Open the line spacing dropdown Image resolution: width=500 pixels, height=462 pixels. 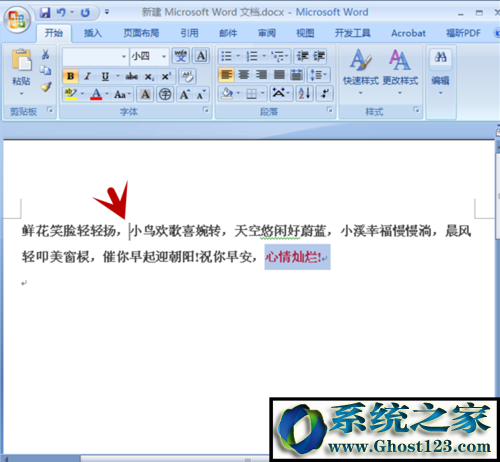click(x=319, y=75)
